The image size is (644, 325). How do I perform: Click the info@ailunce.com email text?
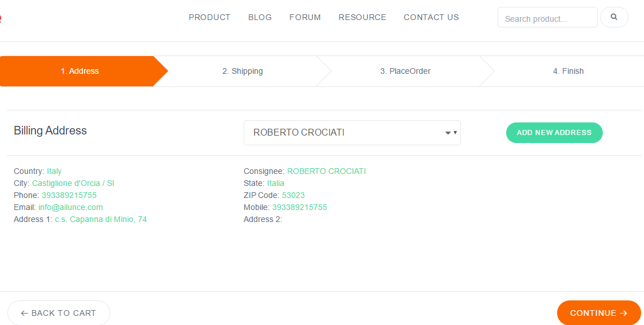(x=70, y=207)
